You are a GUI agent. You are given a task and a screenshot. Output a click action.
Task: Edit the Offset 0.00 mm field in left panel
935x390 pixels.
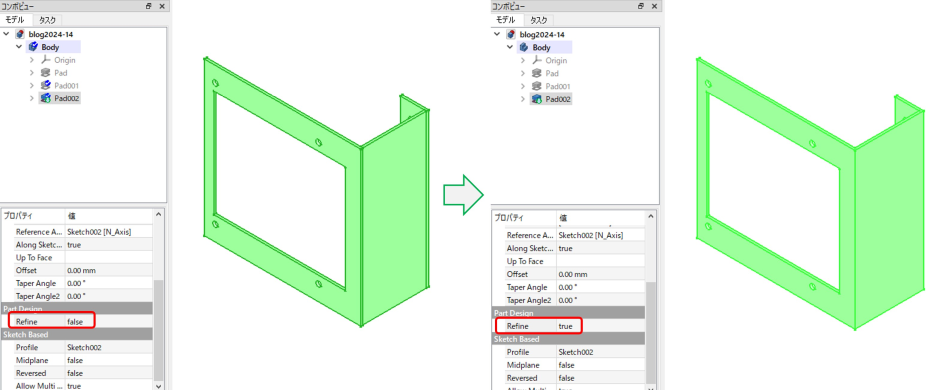(109, 270)
